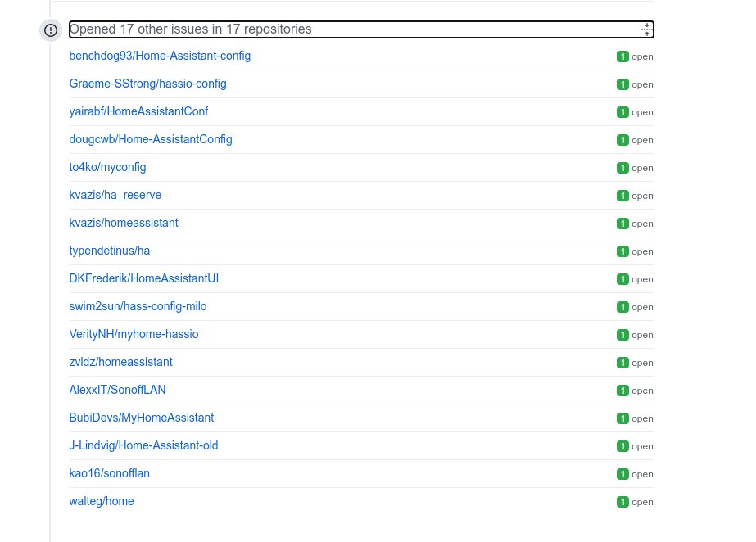Click the issue-opened timeline icon
The width and height of the screenshot is (756, 542).
point(51,30)
